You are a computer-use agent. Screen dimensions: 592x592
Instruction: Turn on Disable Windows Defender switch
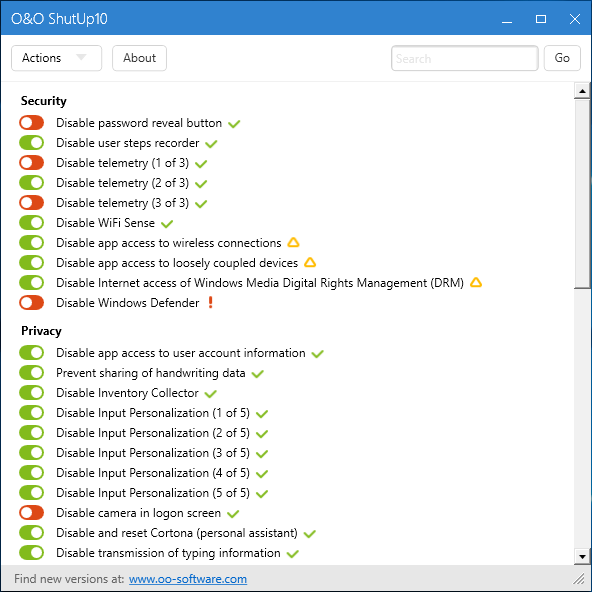click(32, 302)
